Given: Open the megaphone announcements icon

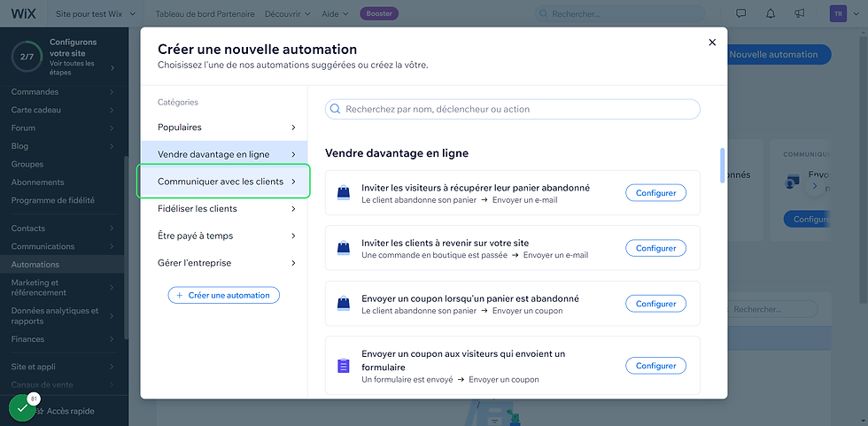Looking at the screenshot, I should coord(799,13).
